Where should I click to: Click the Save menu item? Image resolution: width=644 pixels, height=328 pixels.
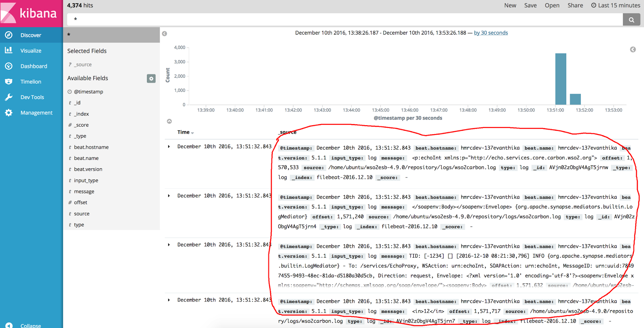click(530, 5)
